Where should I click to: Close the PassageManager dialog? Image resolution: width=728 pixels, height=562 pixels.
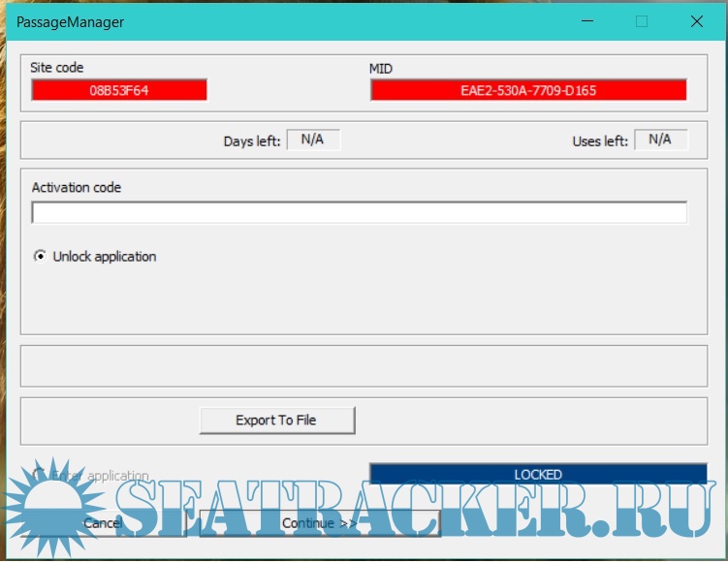click(697, 21)
